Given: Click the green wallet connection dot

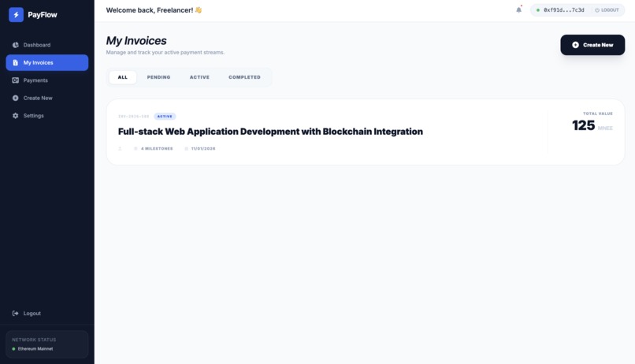Looking at the screenshot, I should click(x=538, y=10).
